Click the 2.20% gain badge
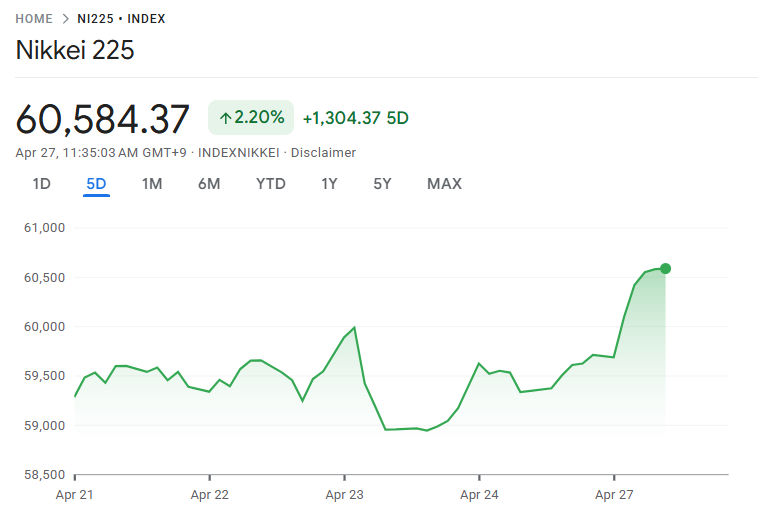Image resolution: width=758 pixels, height=513 pixels. tap(251, 117)
